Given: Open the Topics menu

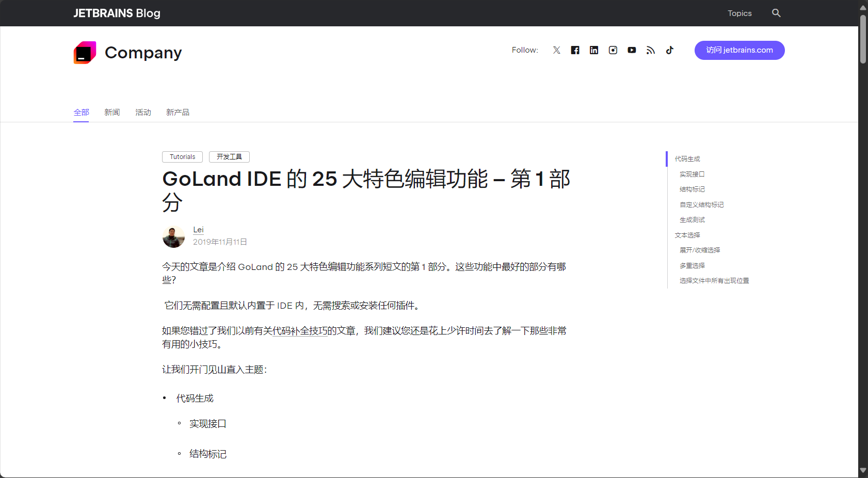Looking at the screenshot, I should [740, 13].
